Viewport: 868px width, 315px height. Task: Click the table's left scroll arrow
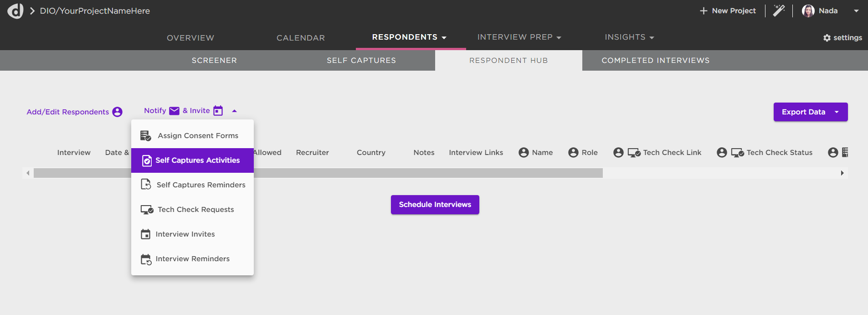[x=28, y=173]
